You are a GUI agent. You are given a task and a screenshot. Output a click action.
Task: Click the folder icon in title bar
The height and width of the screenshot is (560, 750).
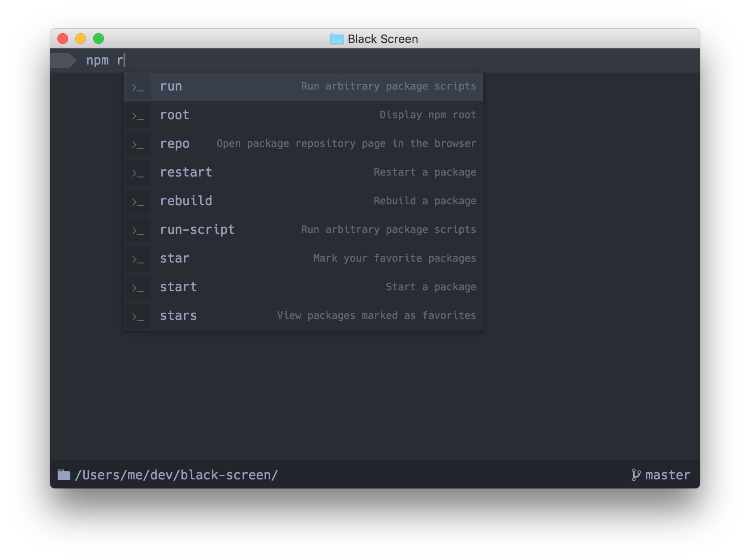(336, 39)
